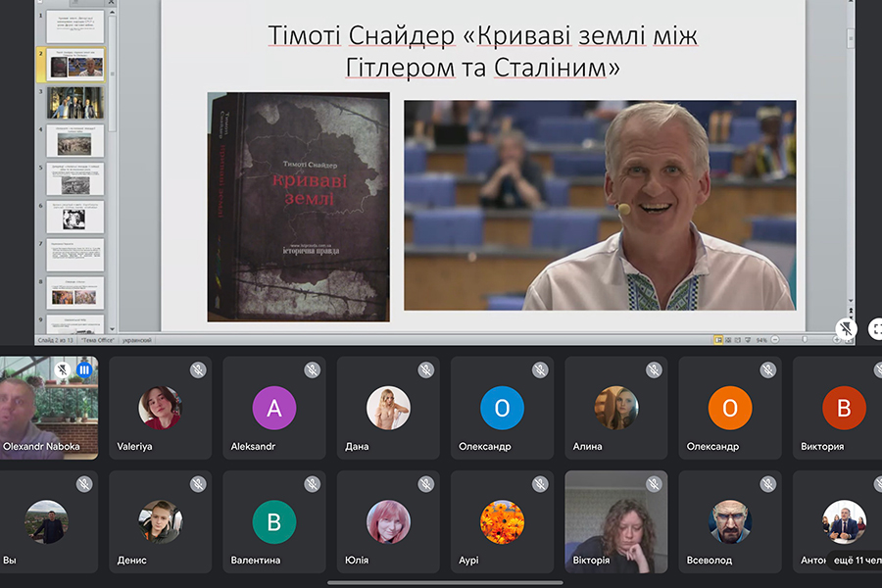Select slide 2 thumbnail in the slide panel
Image resolution: width=882 pixels, height=588 pixels.
click(x=77, y=64)
